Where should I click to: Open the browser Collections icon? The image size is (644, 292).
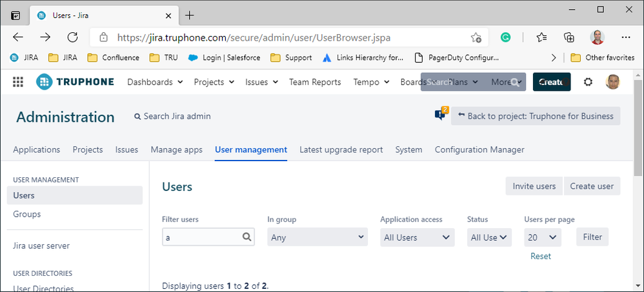tap(569, 37)
